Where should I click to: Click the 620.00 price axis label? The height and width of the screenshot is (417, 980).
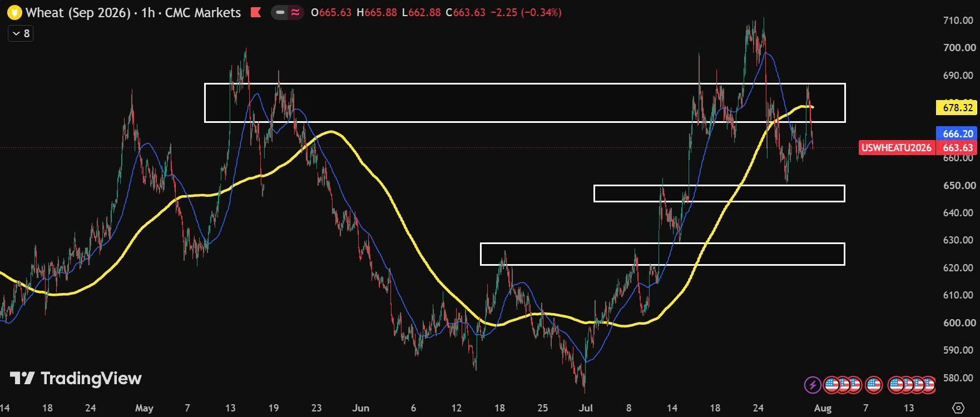[x=958, y=268]
